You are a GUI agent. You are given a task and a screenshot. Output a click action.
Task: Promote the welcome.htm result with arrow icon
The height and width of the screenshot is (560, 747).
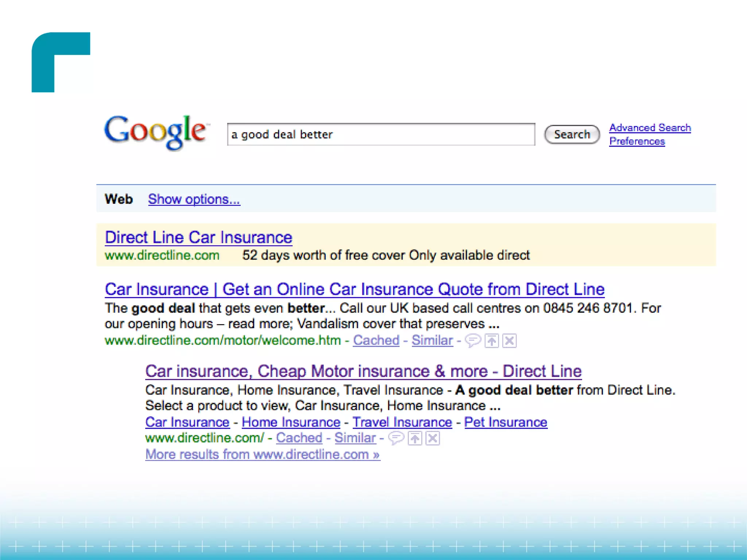492,341
